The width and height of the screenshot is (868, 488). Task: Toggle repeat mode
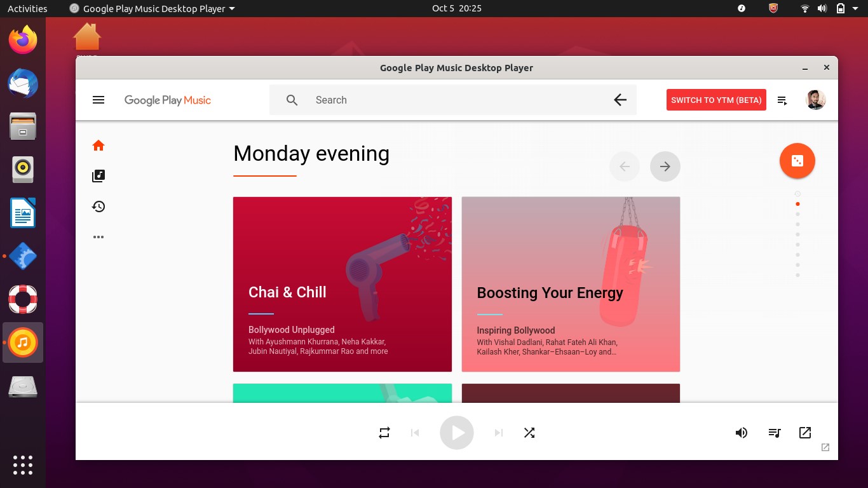click(384, 433)
